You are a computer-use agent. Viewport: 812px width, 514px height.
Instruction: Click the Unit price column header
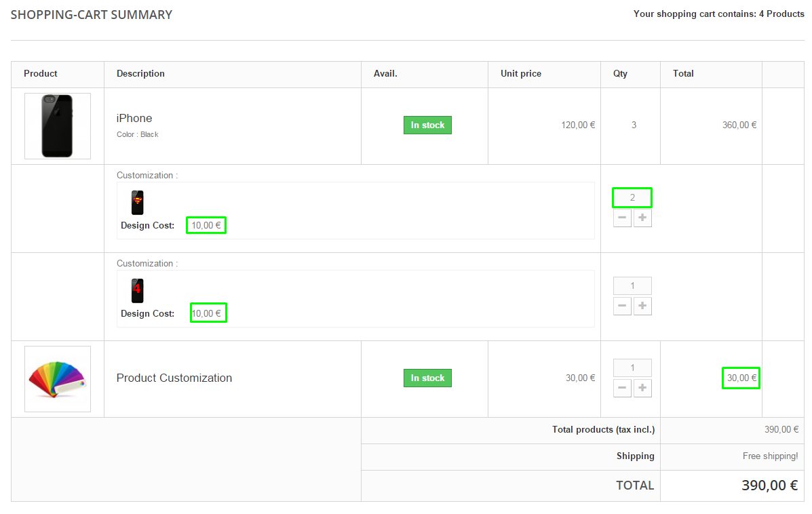(x=521, y=73)
